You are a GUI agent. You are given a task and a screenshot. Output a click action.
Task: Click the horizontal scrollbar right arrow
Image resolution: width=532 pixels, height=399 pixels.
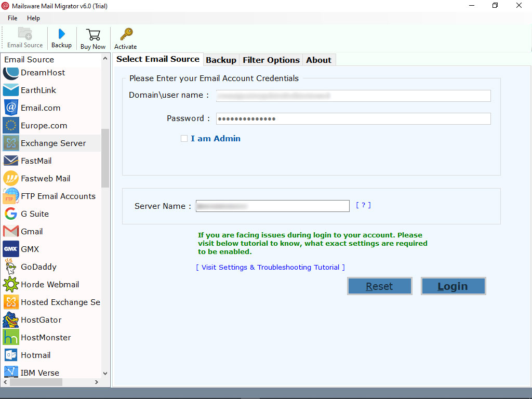point(97,382)
